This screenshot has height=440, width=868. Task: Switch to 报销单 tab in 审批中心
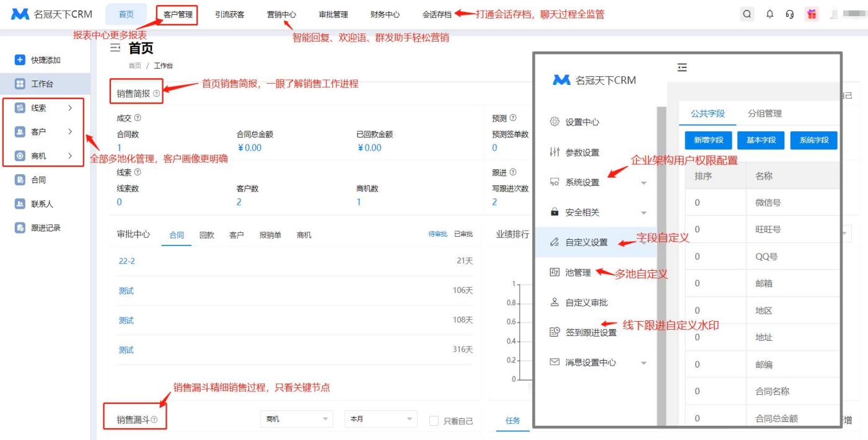click(270, 235)
